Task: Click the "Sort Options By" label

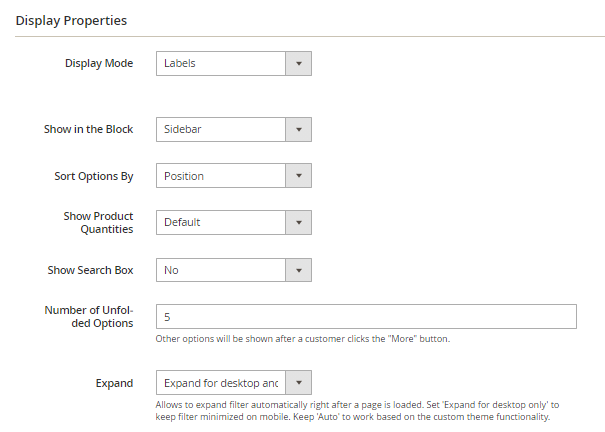Action: point(93,176)
